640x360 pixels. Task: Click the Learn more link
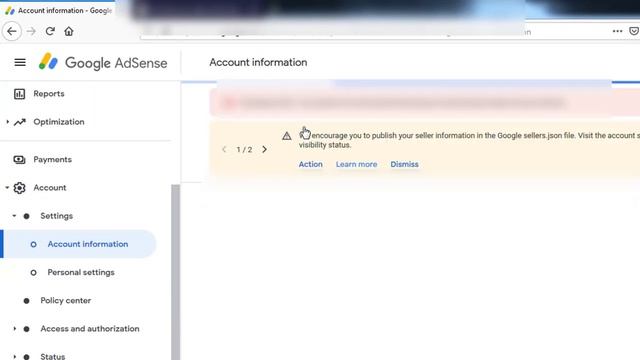point(356,164)
